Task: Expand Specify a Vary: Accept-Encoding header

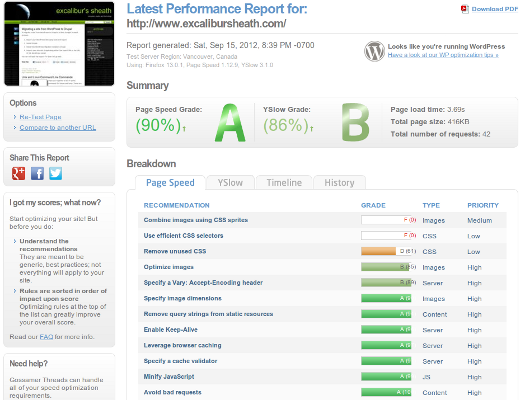Action: (x=203, y=283)
